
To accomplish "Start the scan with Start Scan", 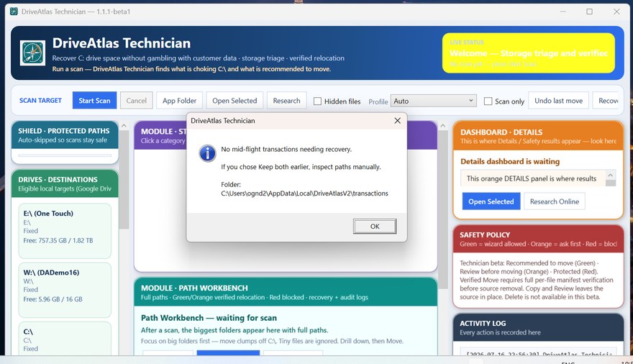I will [x=94, y=101].
